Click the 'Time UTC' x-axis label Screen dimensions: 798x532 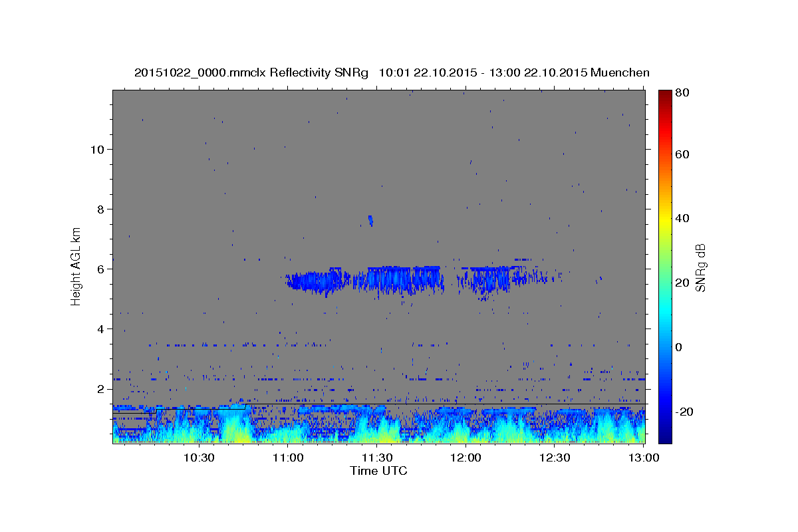coord(378,471)
